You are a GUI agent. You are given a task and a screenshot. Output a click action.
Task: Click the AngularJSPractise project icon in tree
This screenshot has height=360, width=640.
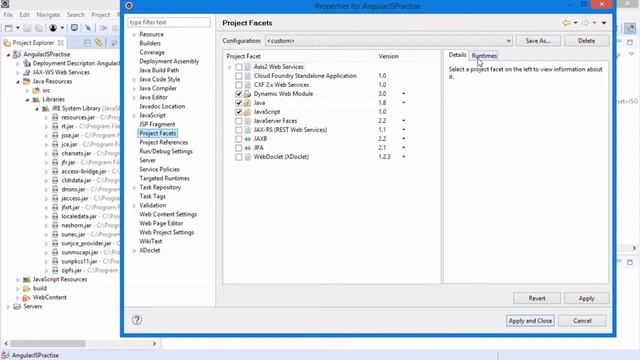click(17, 54)
